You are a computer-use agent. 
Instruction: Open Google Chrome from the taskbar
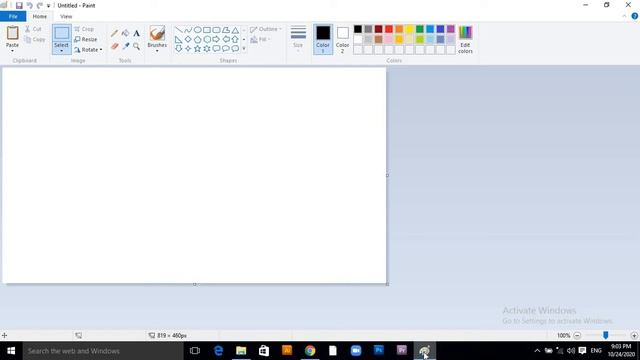pos(310,351)
